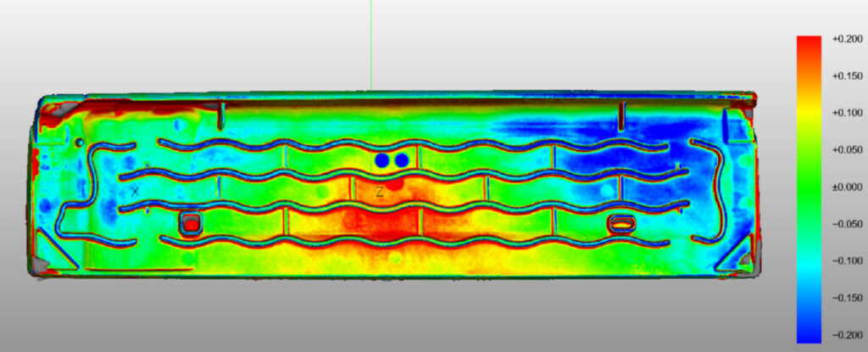Select the +0.150 legend value

click(847, 76)
